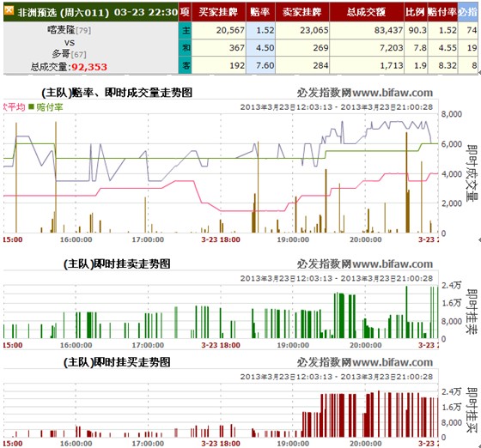Select the 和 (draw) row label
Image resolution: width=481 pixels, height=448 pixels.
pyautogui.click(x=186, y=47)
